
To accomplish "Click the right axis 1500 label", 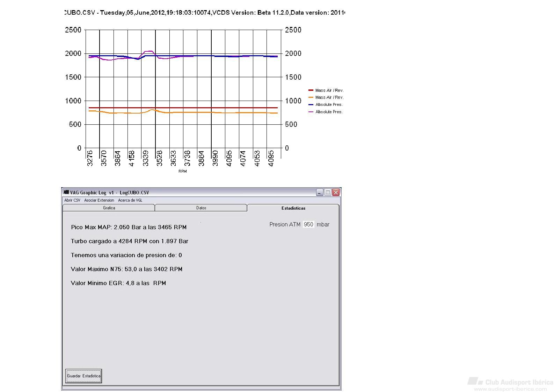I will [x=293, y=77].
